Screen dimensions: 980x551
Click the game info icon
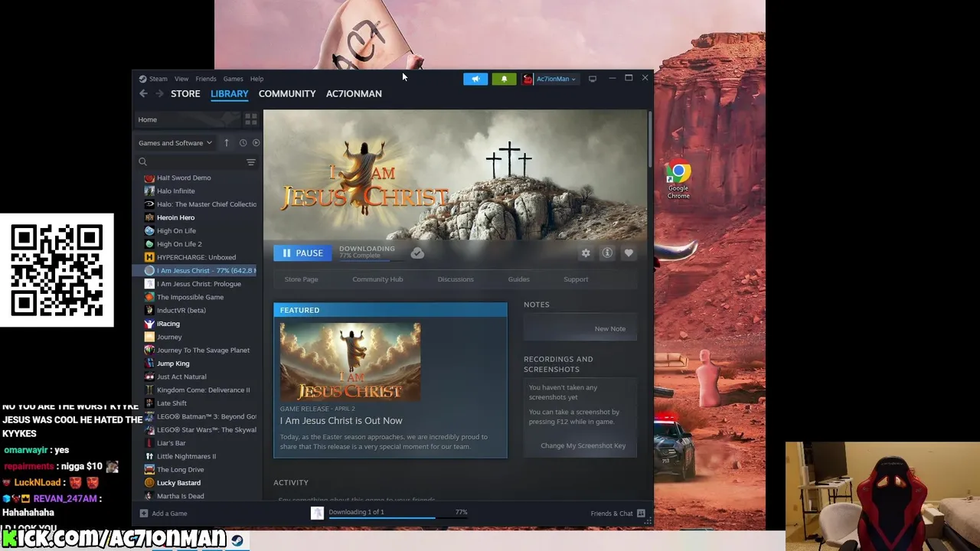point(607,253)
